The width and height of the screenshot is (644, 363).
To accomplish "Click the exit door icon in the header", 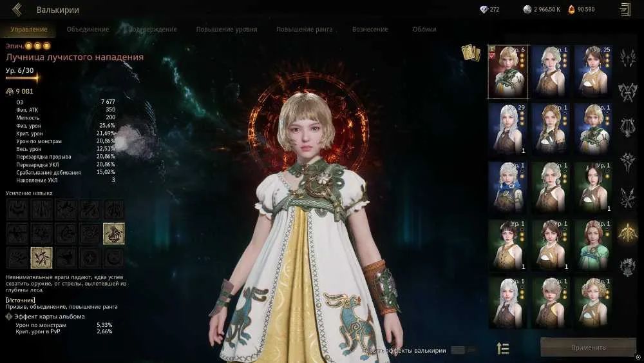I will [x=625, y=10].
